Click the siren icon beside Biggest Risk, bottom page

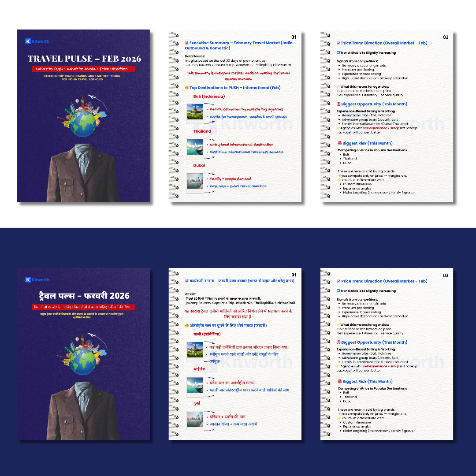(x=339, y=382)
